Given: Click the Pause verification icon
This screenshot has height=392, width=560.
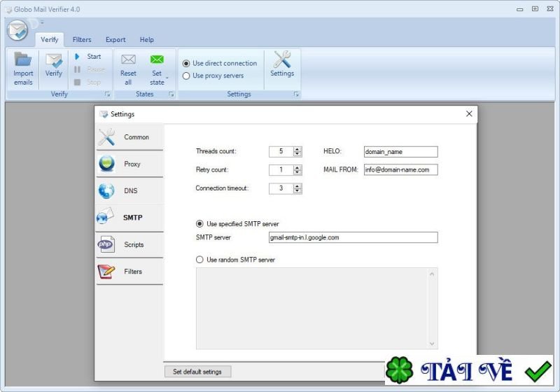Looking at the screenshot, I should click(77, 69).
